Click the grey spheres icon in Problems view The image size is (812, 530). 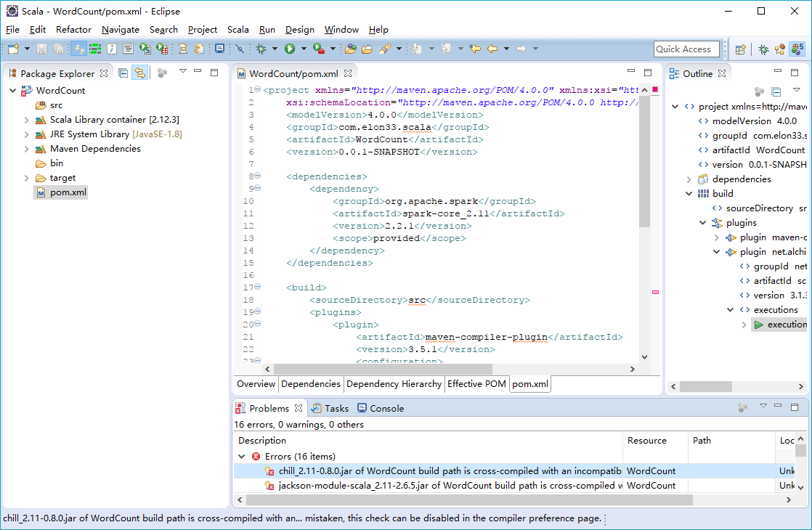tap(742, 408)
